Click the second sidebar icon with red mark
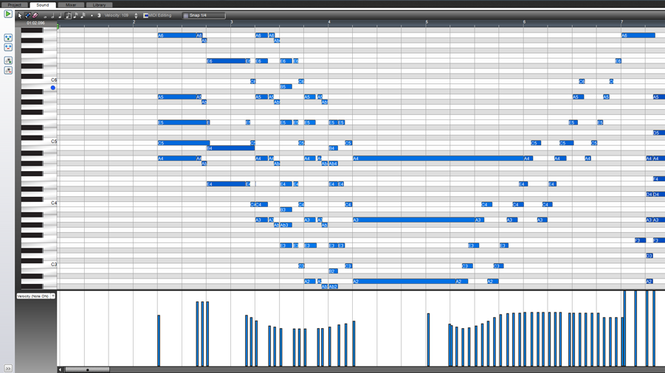Viewport: 665px width, 373px height. (x=8, y=48)
